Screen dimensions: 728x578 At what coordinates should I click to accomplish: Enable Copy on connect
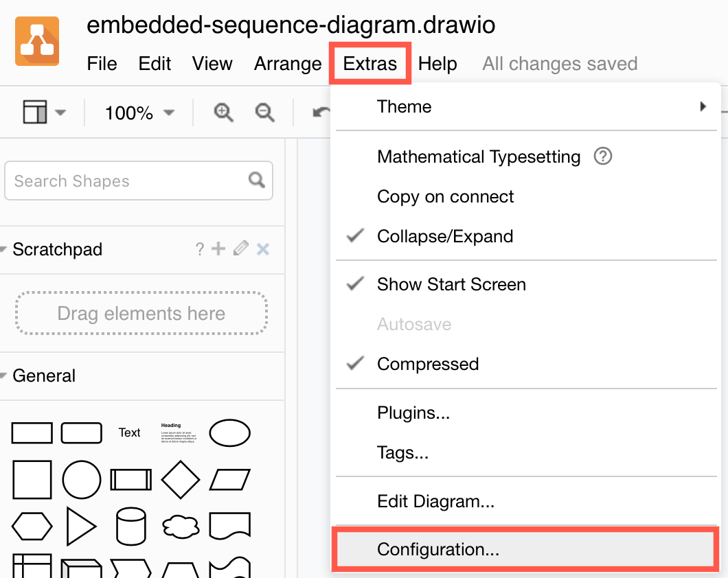tap(445, 197)
